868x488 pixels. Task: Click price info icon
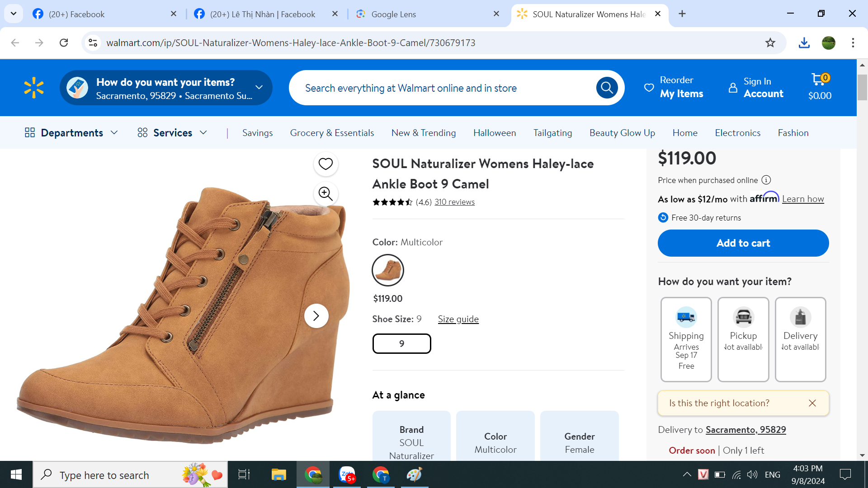tap(766, 180)
